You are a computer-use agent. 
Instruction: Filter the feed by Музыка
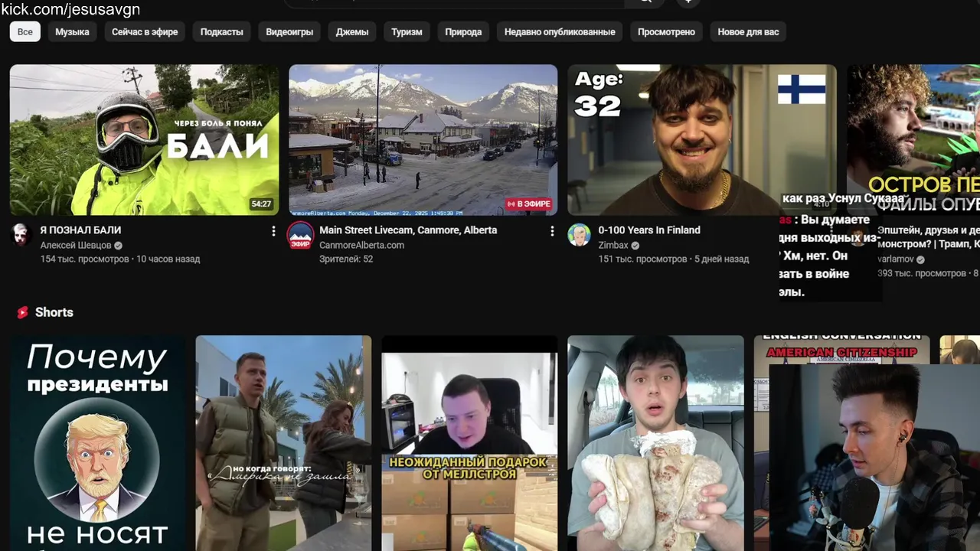pyautogui.click(x=72, y=32)
